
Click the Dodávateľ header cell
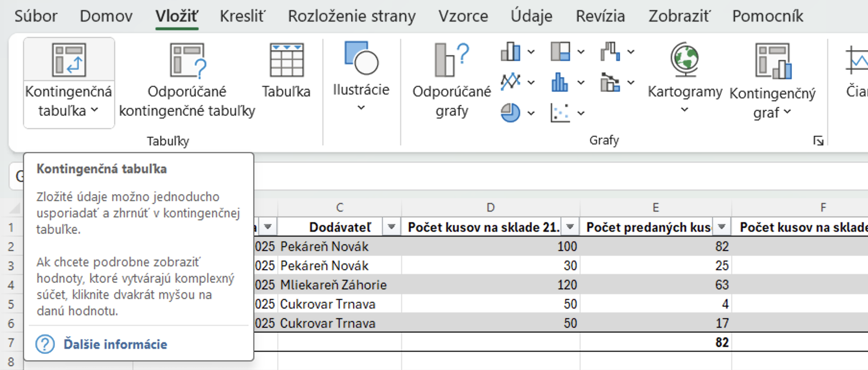point(340,227)
